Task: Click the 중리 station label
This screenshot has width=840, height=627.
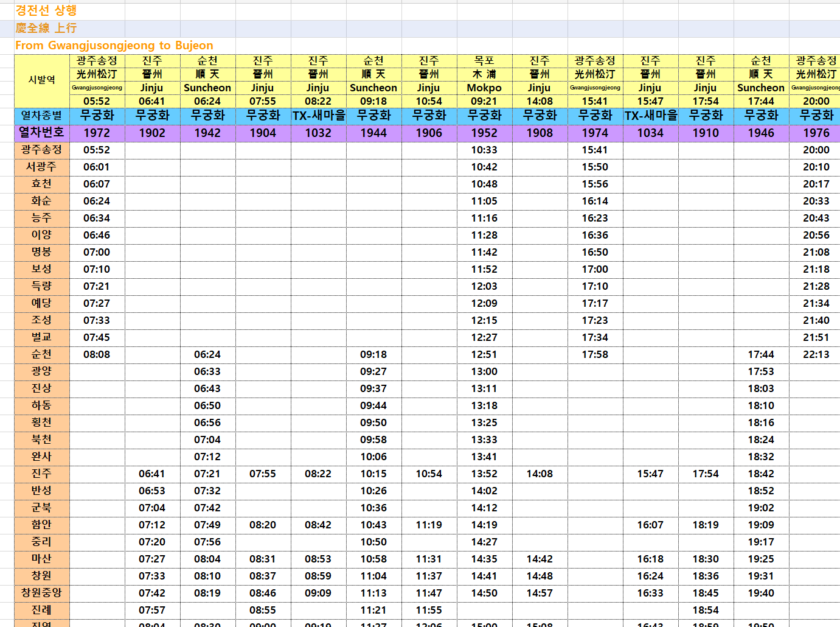Action: pos(42,542)
